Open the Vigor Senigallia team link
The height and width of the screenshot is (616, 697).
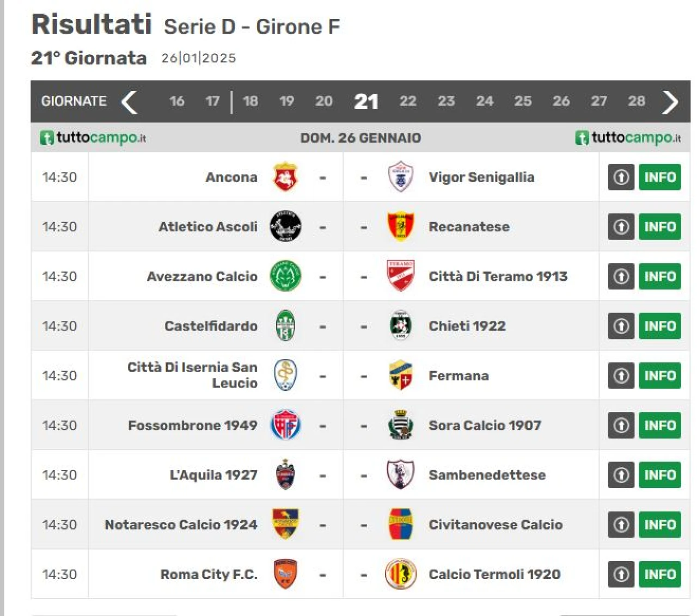click(481, 177)
